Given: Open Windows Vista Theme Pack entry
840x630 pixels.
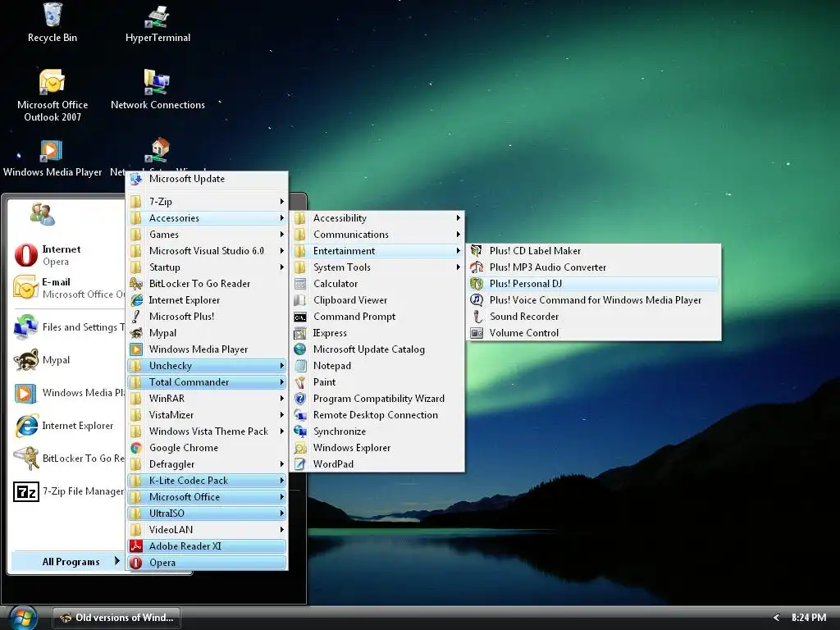Looking at the screenshot, I should pyautogui.click(x=207, y=431).
